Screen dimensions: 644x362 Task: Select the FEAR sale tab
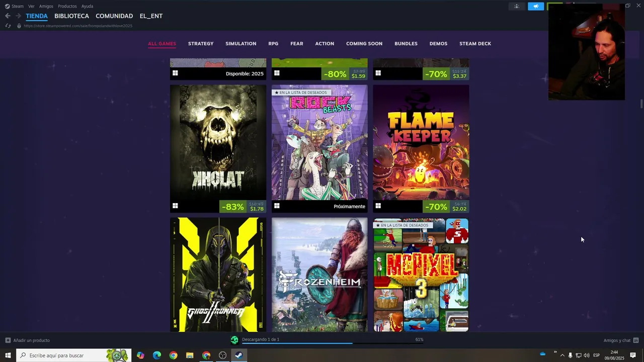click(x=297, y=44)
